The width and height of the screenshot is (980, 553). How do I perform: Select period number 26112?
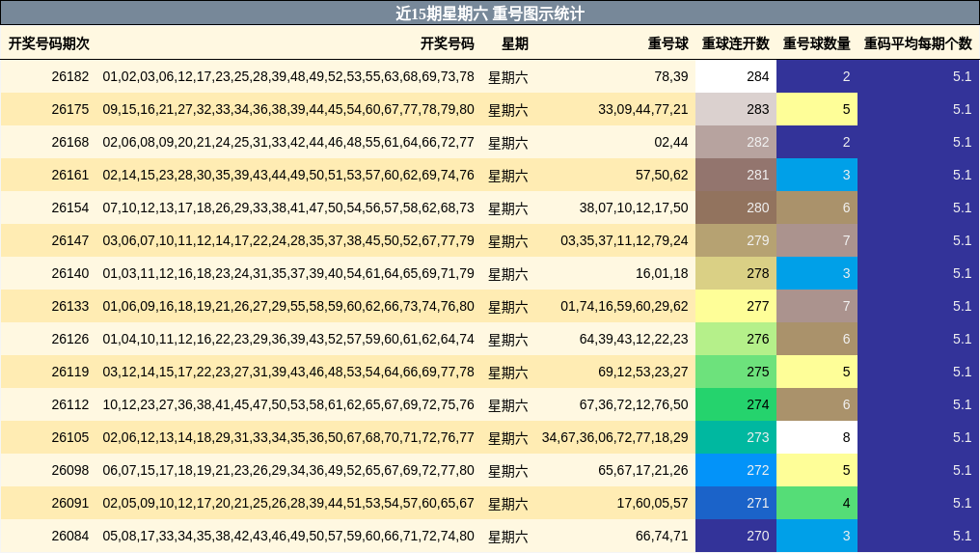click(x=70, y=404)
